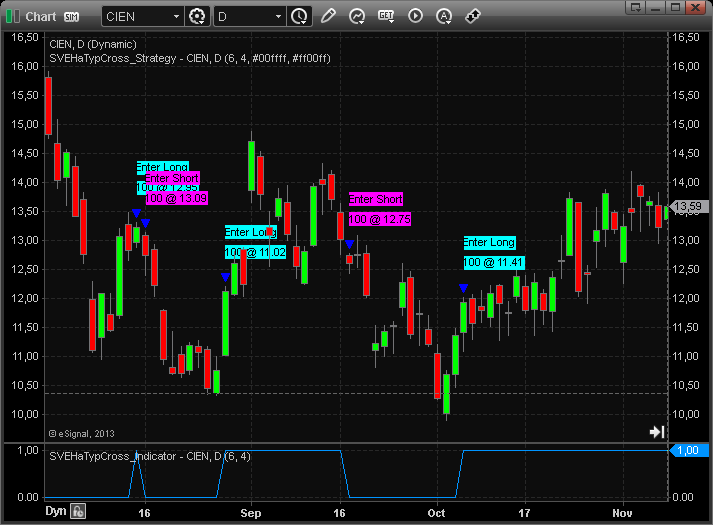Toggle the lock icon next to Dyn
The width and height of the screenshot is (713, 525).
point(78,512)
